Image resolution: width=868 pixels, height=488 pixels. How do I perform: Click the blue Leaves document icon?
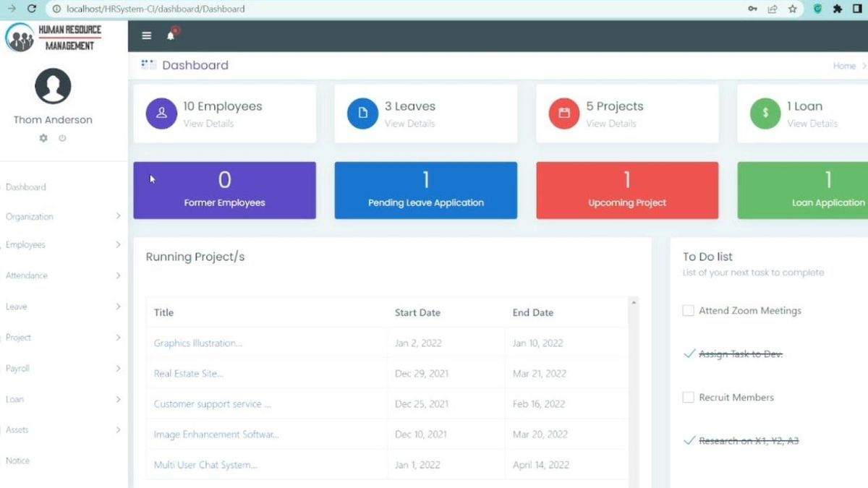[x=362, y=114]
